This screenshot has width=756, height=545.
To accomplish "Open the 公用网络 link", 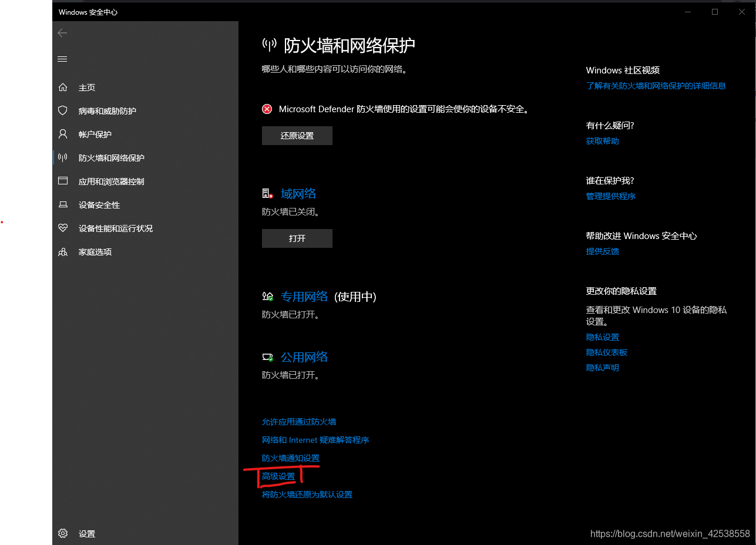I will click(x=304, y=357).
